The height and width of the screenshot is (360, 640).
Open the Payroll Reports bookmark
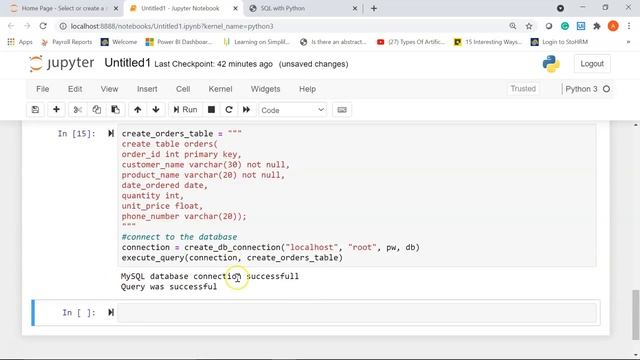pos(67,42)
